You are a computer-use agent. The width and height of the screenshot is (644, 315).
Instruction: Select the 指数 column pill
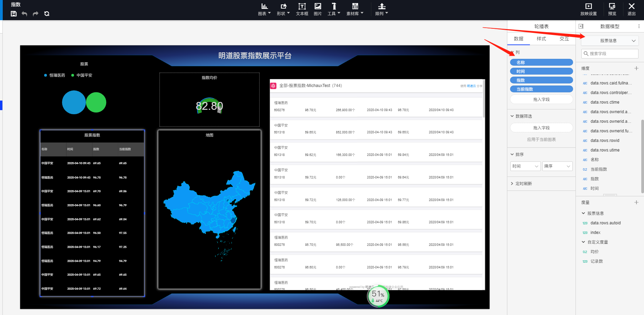click(x=541, y=80)
